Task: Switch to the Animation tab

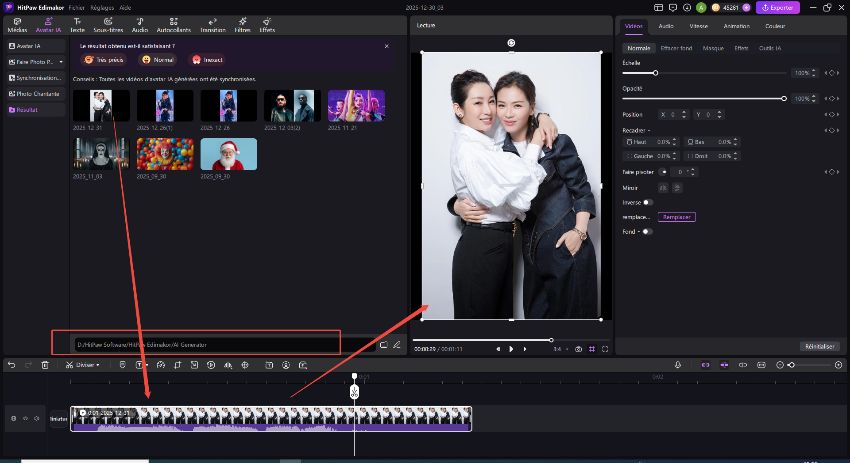Action: [x=736, y=26]
